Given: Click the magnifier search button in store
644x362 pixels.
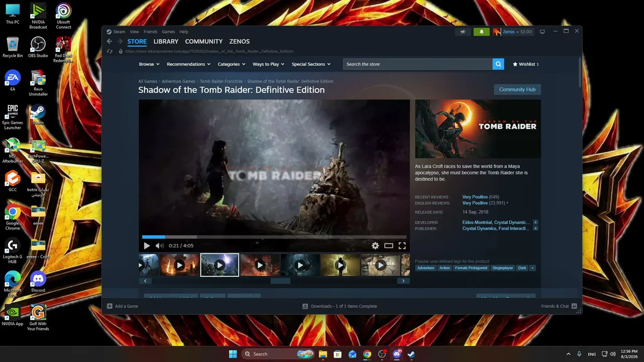Looking at the screenshot, I should (498, 64).
